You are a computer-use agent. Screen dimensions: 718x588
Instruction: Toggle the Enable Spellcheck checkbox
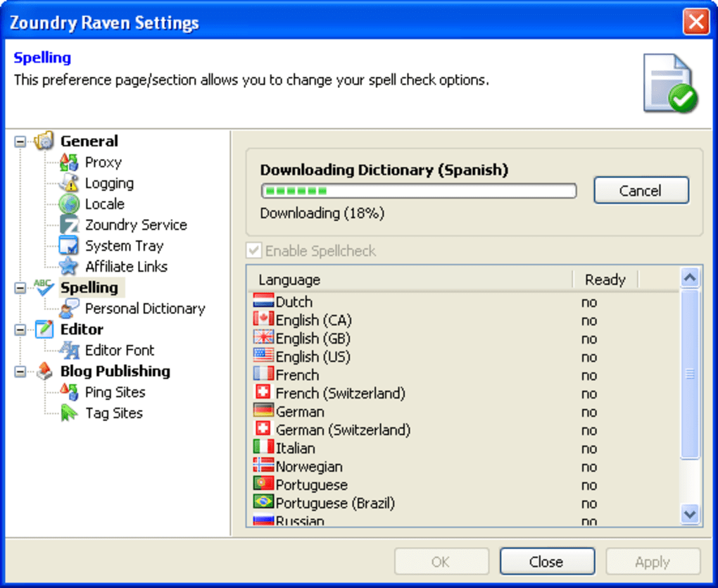253,251
